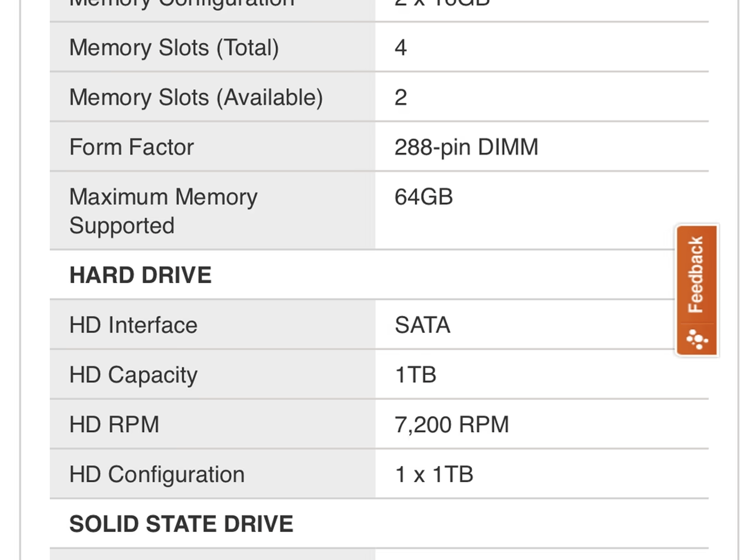Select the 1TB capacity value
The width and height of the screenshot is (747, 560).
pos(415,374)
